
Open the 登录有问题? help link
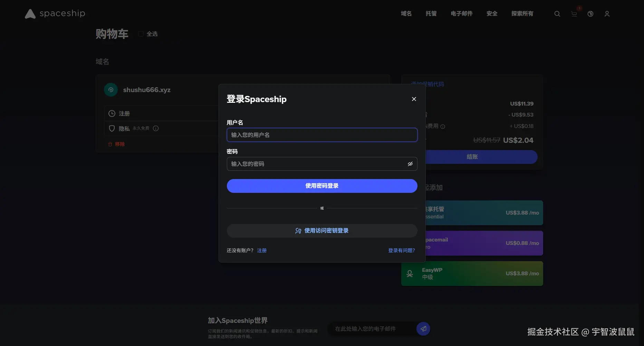click(x=402, y=250)
